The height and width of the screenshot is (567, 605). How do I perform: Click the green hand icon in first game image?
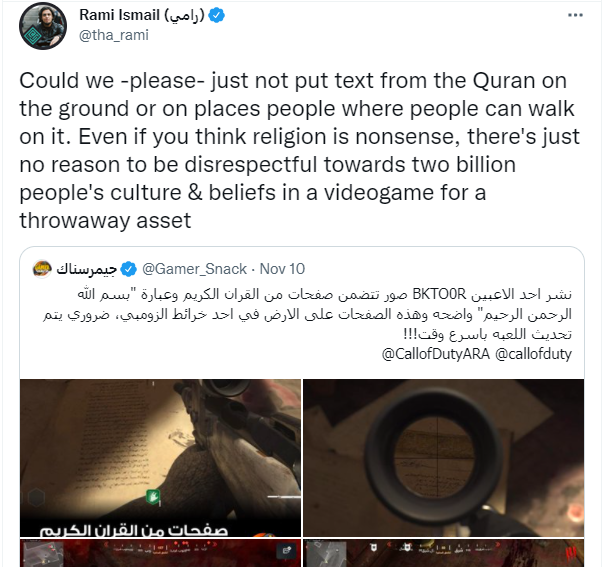coord(153,496)
